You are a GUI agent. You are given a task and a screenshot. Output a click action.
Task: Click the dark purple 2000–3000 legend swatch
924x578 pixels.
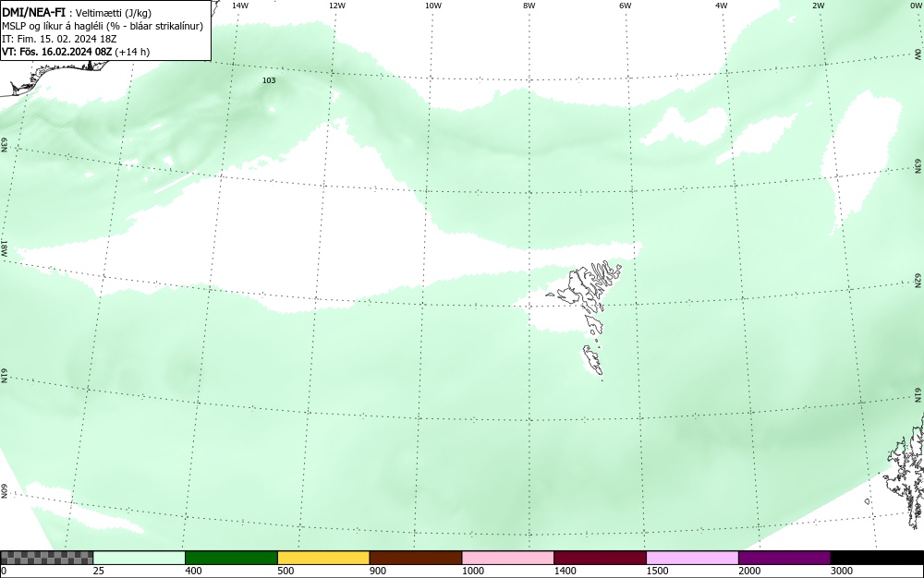click(784, 558)
